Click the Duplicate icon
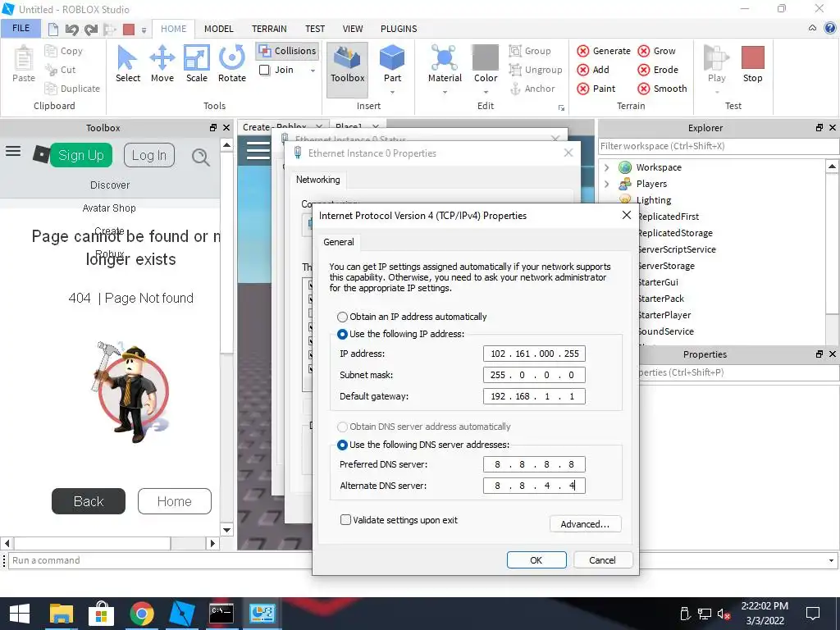The width and height of the screenshot is (840, 630). pos(51,89)
